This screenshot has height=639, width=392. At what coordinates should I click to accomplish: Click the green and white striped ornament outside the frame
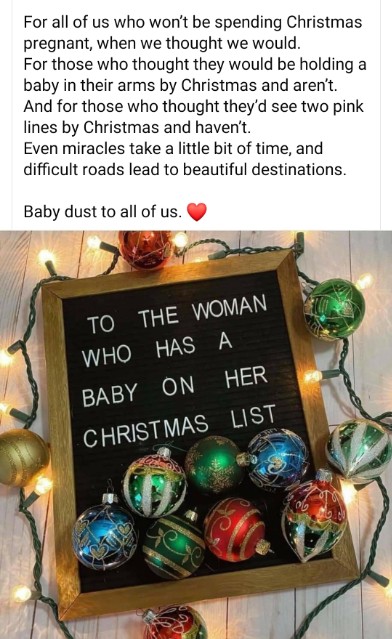click(359, 451)
